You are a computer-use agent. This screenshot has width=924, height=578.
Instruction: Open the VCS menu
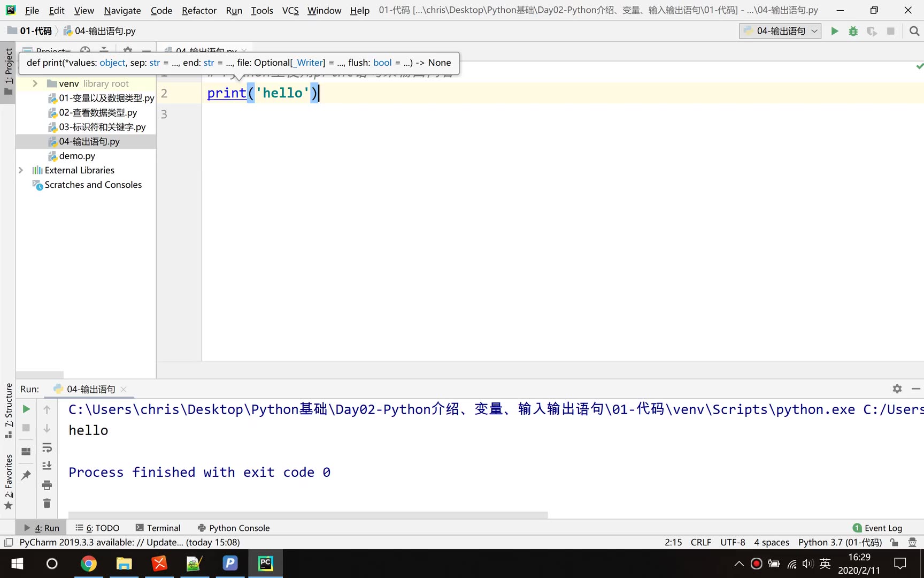[290, 10]
